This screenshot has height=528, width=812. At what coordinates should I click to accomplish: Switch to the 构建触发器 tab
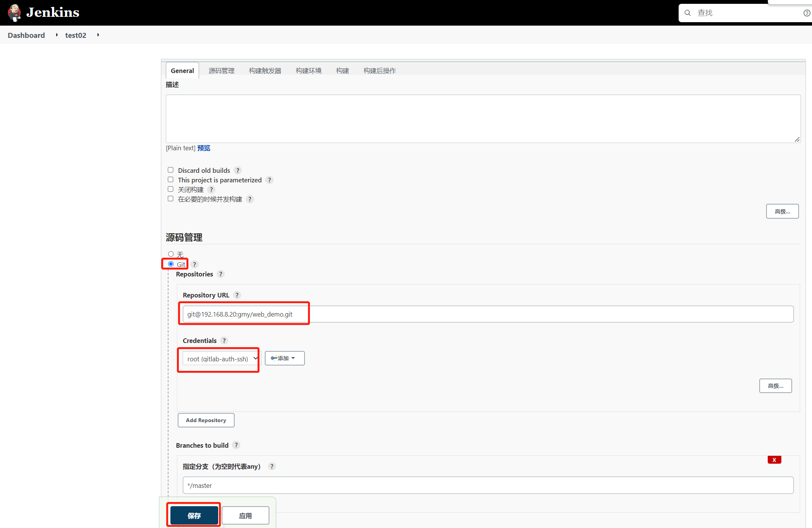tap(265, 71)
